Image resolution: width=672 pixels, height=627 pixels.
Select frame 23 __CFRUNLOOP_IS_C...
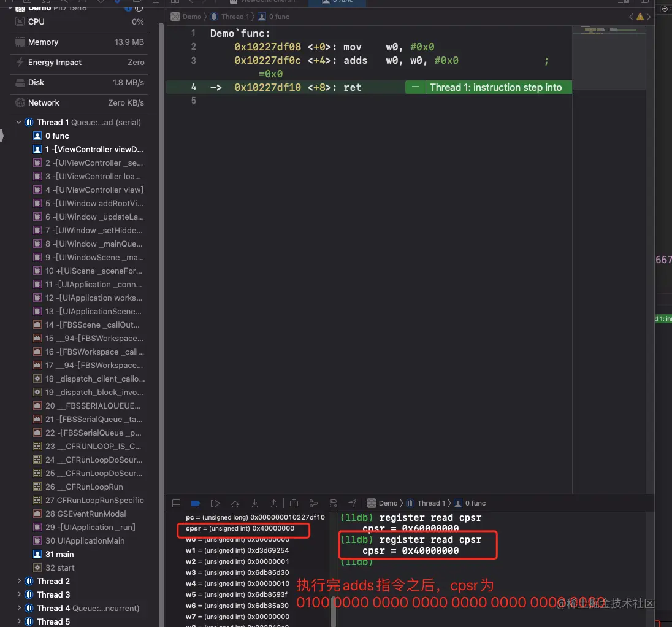pyautogui.click(x=89, y=446)
